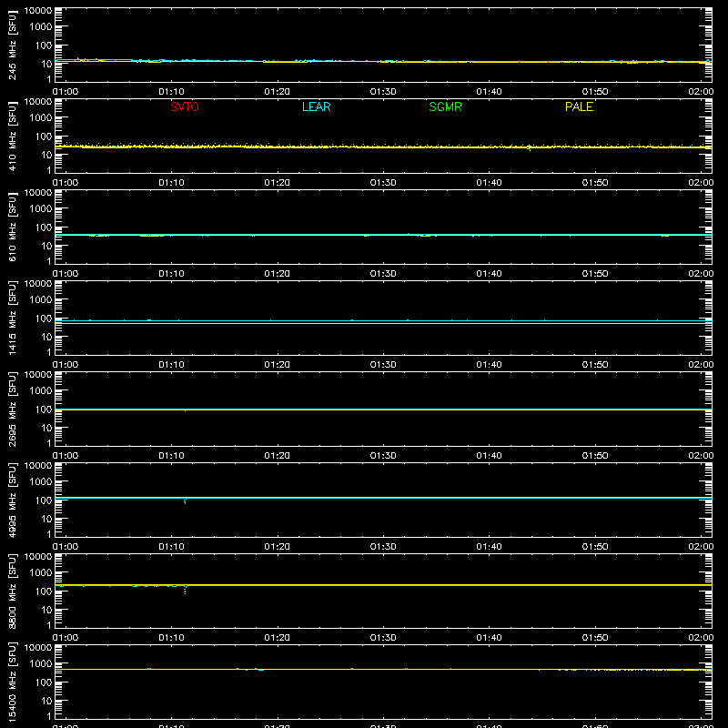Viewport: 728px width, 728px height.
Task: Click the 10000 y-axis value in the 245 MHz panel
Action: [38, 11]
